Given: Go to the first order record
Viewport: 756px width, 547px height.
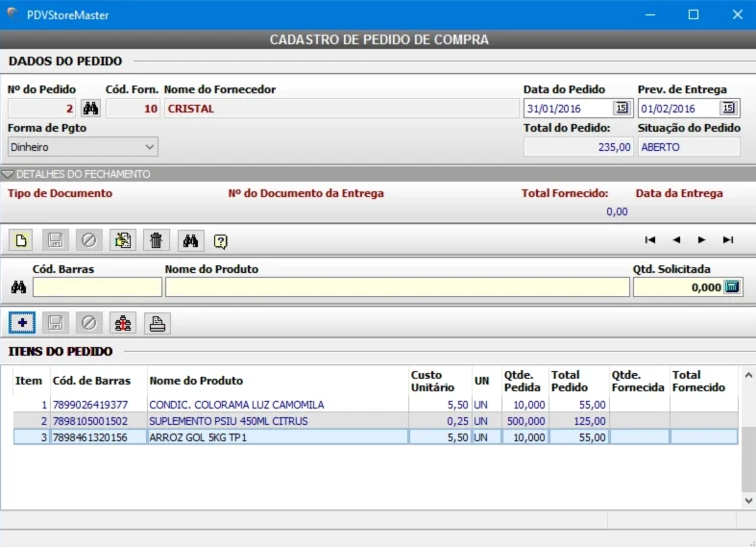Looking at the screenshot, I should tap(650, 240).
